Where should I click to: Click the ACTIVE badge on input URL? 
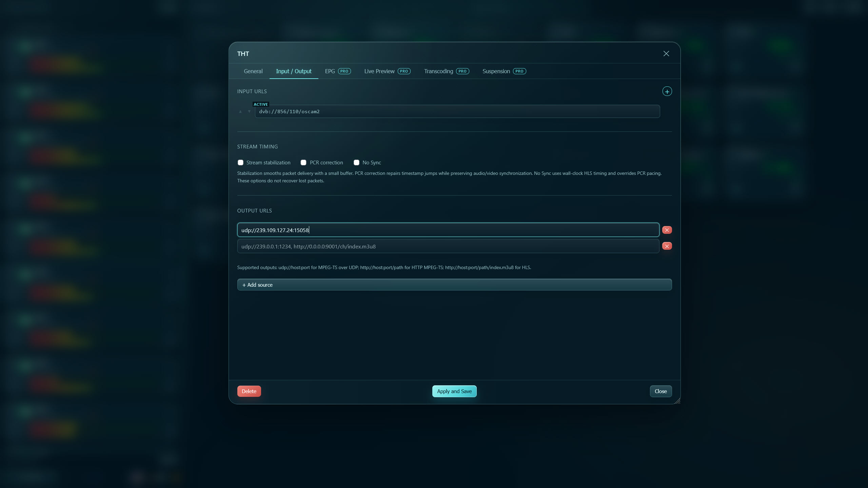[x=261, y=104]
